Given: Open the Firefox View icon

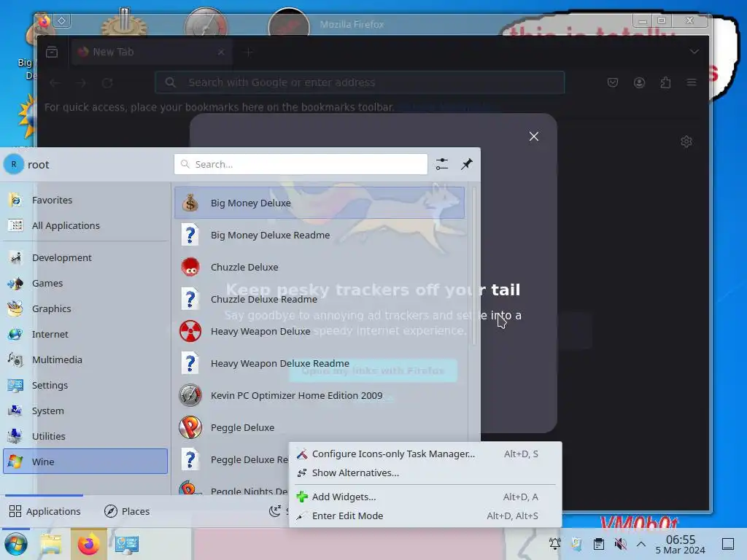Looking at the screenshot, I should pos(52,52).
